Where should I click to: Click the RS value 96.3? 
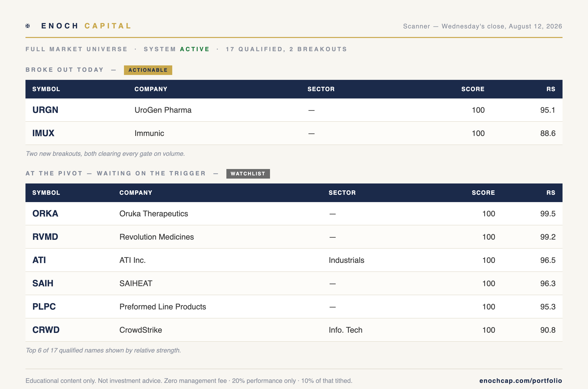[548, 284]
